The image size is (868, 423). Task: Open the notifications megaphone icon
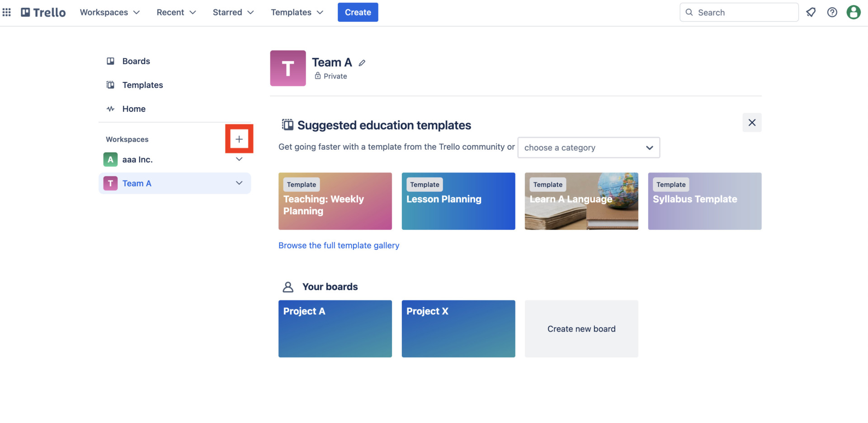click(811, 12)
